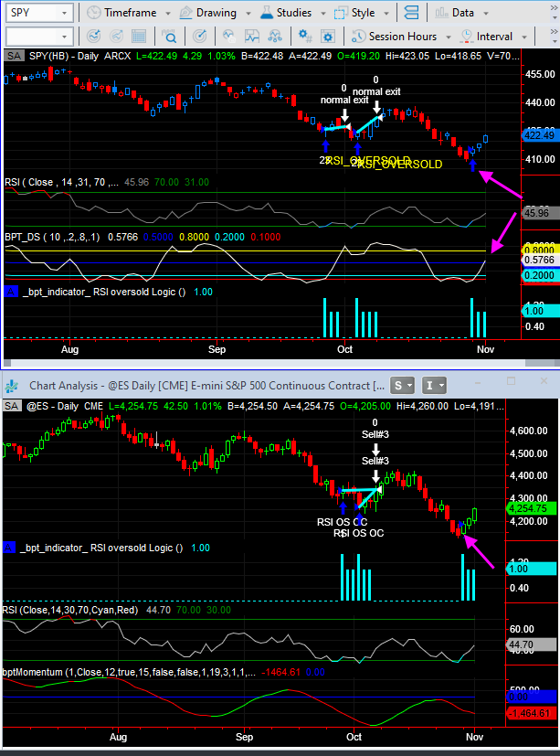
Task: Click the linked-circles icon before the gear icons
Action: [275, 37]
